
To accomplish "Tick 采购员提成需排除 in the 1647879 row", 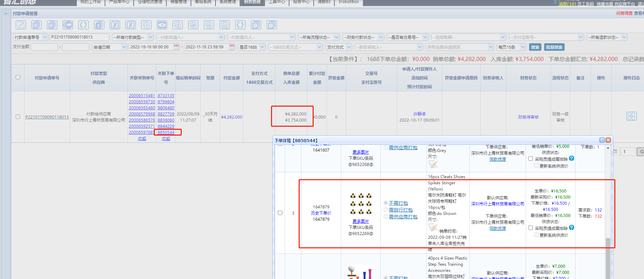I will click(531, 228).
